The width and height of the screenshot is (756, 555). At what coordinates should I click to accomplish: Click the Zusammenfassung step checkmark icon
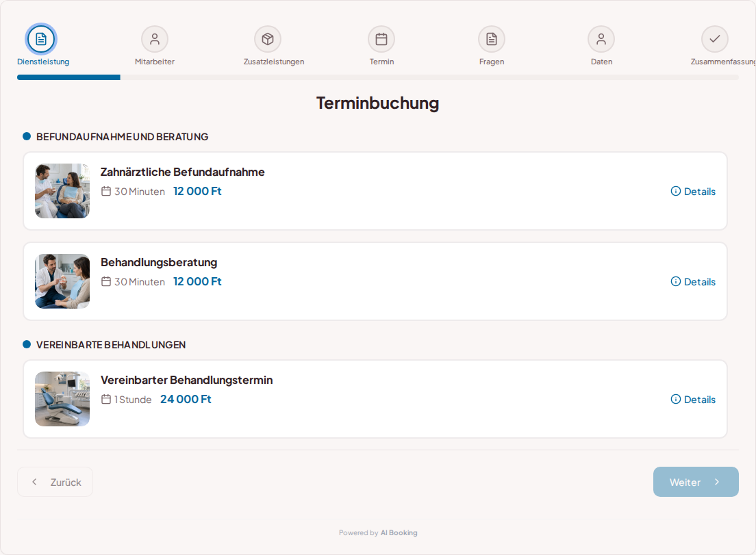pyautogui.click(x=715, y=38)
